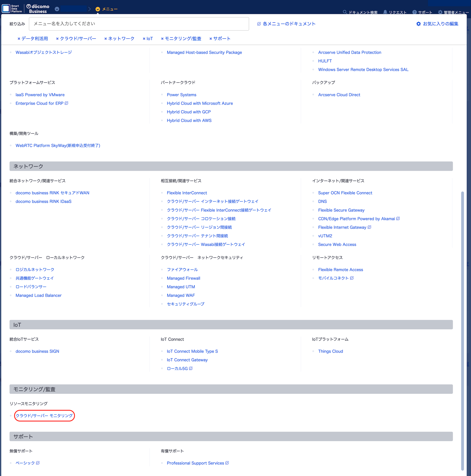Open Managed Host-based Security Package
This screenshot has height=476, width=471.
[204, 52]
